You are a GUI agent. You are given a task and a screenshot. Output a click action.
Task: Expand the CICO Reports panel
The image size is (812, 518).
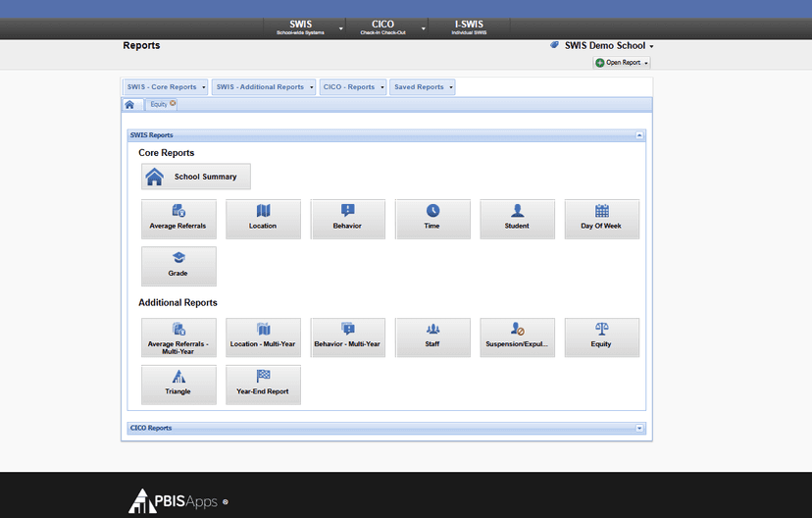(x=639, y=429)
